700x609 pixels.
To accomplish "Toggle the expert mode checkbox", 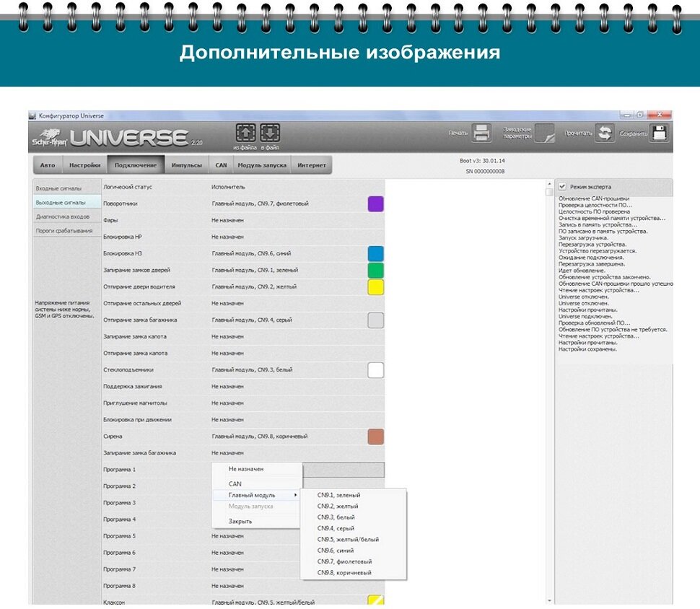I will 562,187.
